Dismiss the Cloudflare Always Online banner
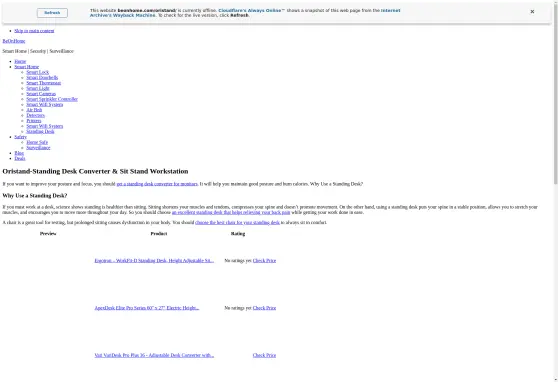This screenshot has width=558, height=382. [x=532, y=12]
